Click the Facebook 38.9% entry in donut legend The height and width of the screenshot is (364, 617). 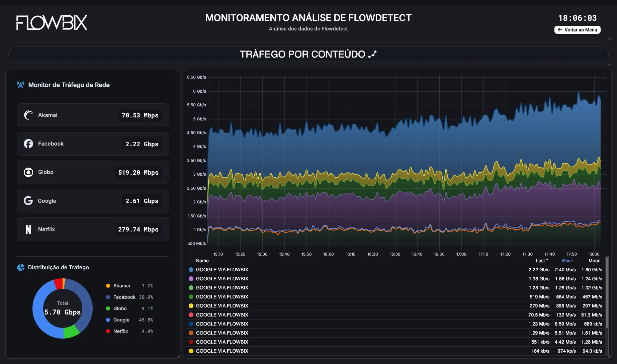[129, 297]
